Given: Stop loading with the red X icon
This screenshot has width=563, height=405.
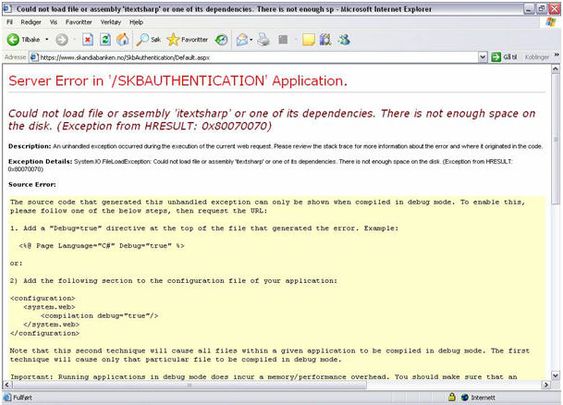Looking at the screenshot, I should point(88,39).
